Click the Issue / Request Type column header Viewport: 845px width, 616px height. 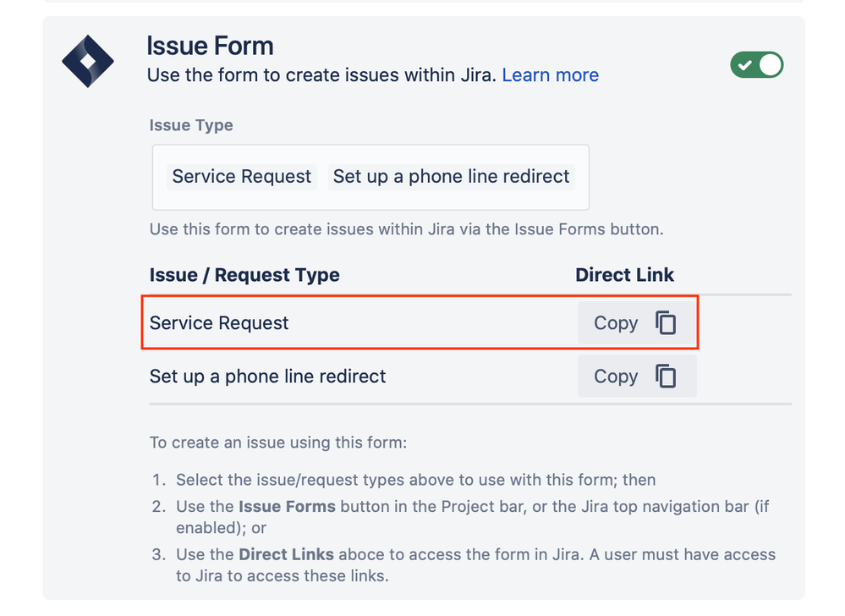click(x=244, y=275)
